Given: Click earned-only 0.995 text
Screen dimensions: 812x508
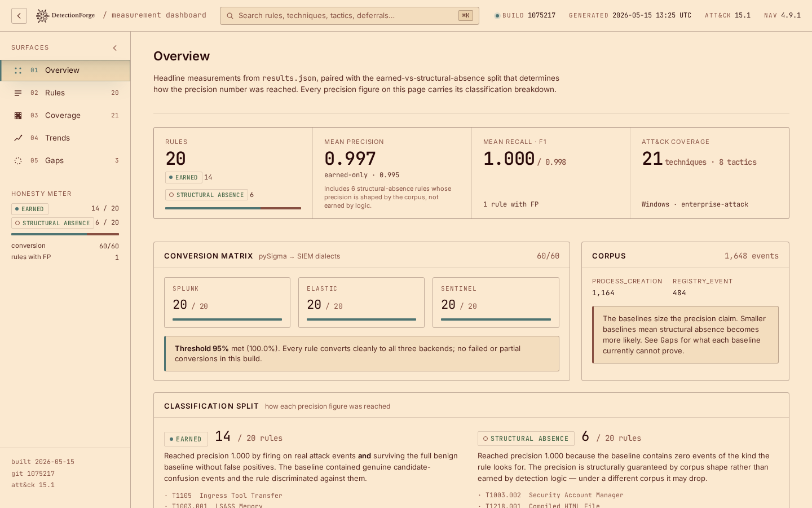Looking at the screenshot, I should pos(361,175).
